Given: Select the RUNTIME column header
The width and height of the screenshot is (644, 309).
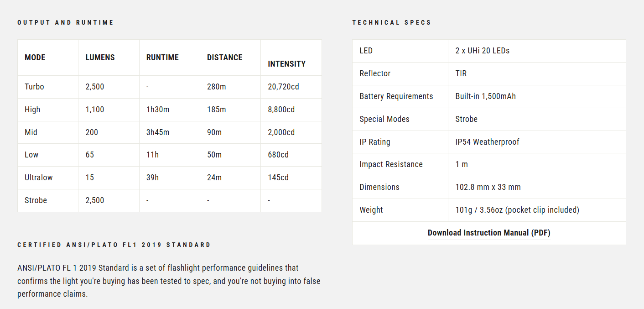Looking at the screenshot, I should click(162, 58).
